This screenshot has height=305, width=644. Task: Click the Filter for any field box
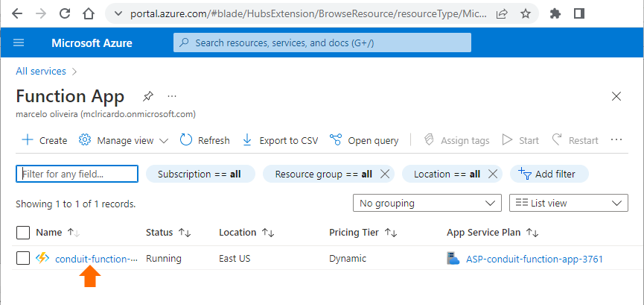coord(77,174)
